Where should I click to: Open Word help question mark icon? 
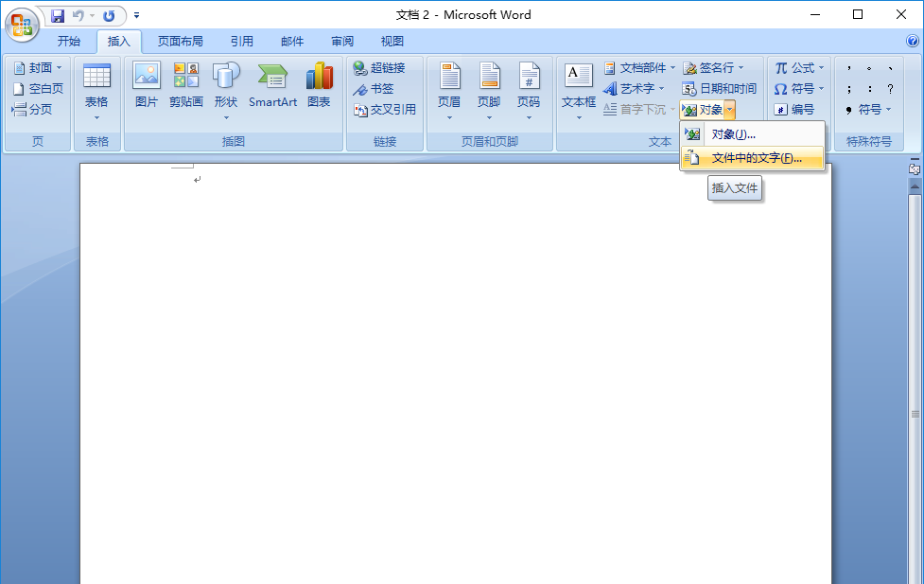point(913,41)
